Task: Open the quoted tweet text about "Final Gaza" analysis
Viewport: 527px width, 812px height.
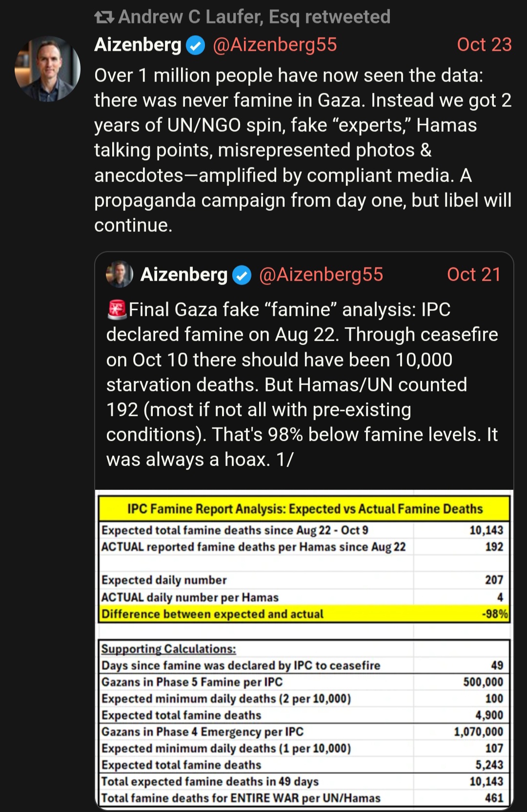Action: (303, 385)
